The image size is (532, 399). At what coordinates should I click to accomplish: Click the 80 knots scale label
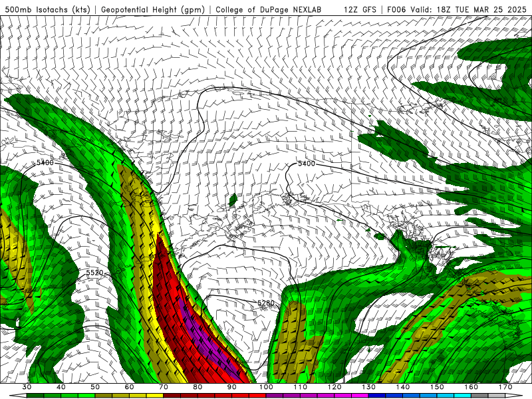click(x=198, y=387)
